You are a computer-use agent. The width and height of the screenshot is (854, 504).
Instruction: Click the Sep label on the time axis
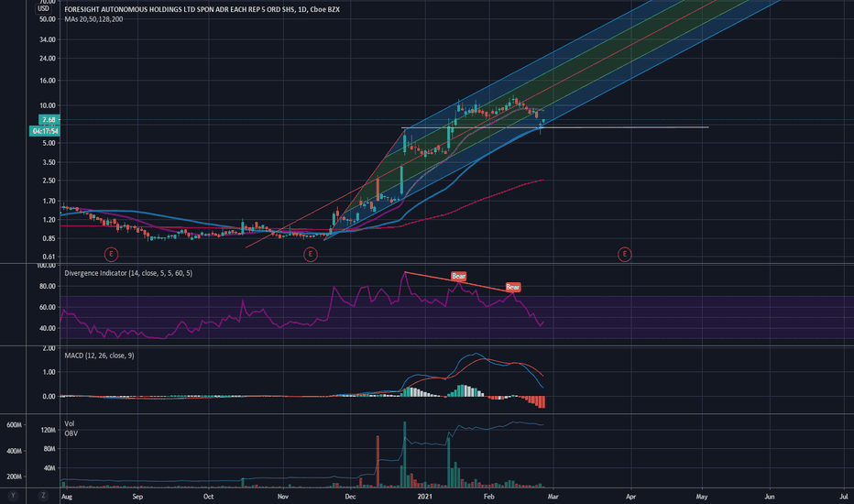(137, 497)
